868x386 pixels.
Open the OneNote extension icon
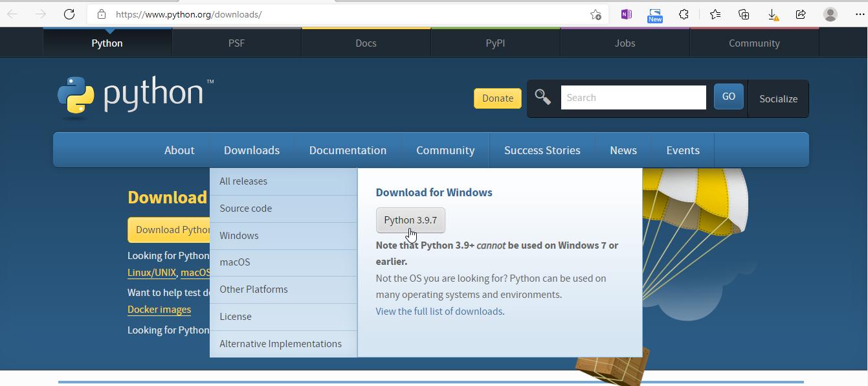[x=626, y=14]
